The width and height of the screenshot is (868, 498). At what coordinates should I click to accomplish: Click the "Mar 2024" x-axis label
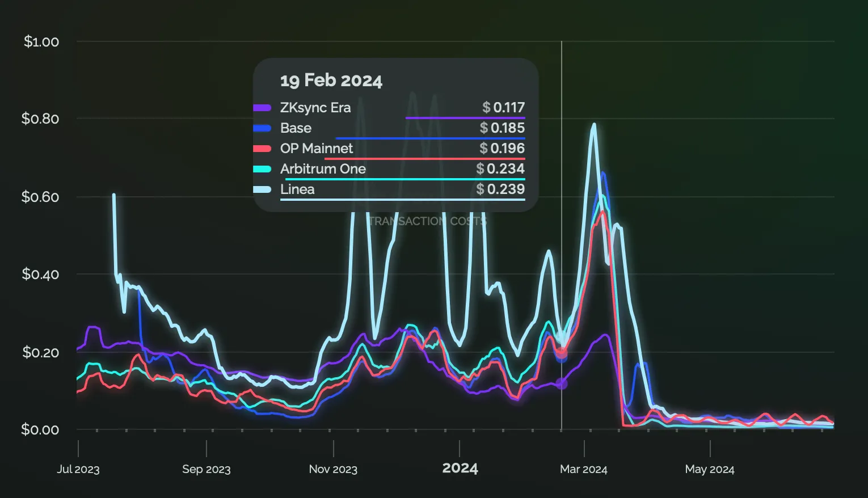click(583, 470)
